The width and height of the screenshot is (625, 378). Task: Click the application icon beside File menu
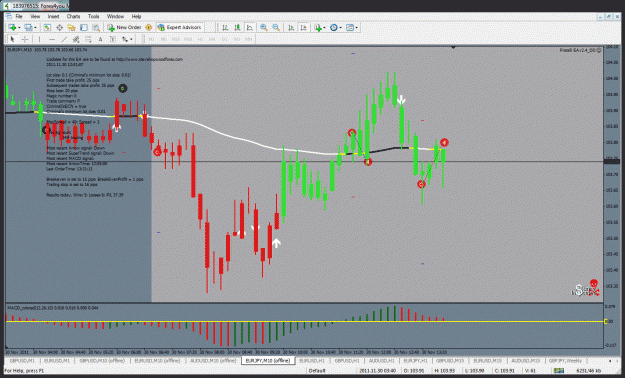pyautogui.click(x=9, y=16)
